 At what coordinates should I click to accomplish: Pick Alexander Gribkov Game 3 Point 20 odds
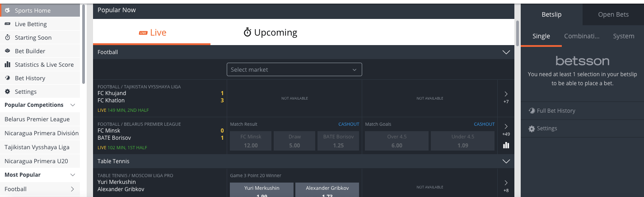tap(327, 190)
